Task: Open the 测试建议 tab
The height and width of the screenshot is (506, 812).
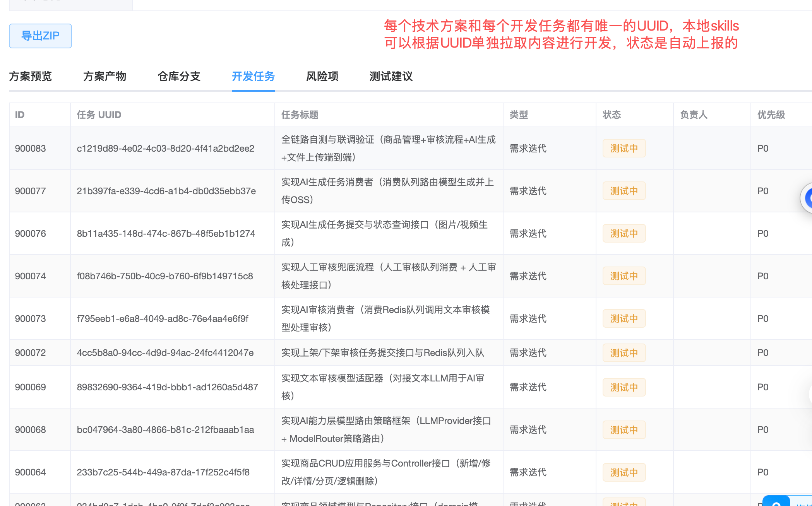Action: tap(391, 76)
